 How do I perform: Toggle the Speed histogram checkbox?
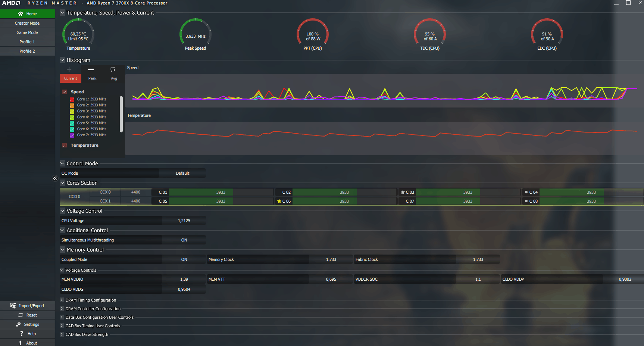[65, 92]
